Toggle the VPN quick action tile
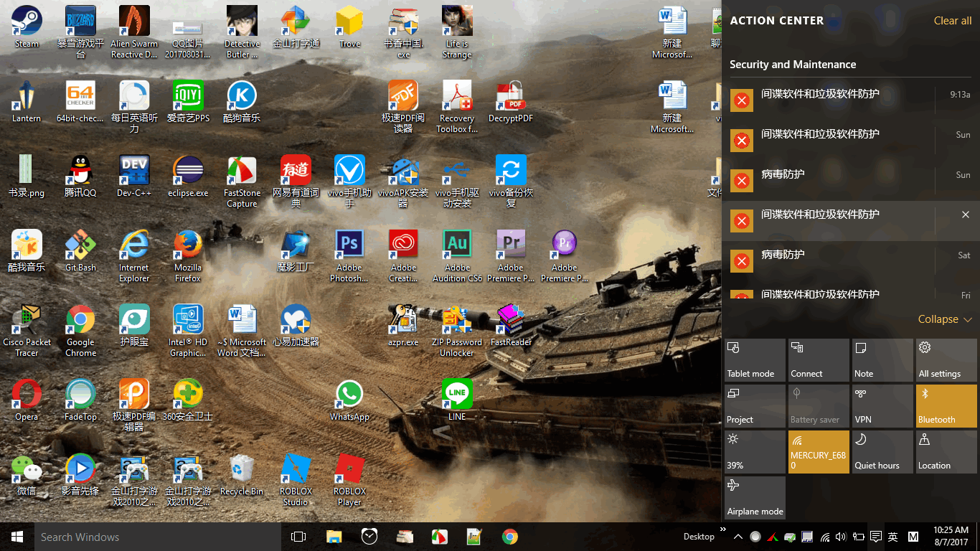 click(x=882, y=406)
